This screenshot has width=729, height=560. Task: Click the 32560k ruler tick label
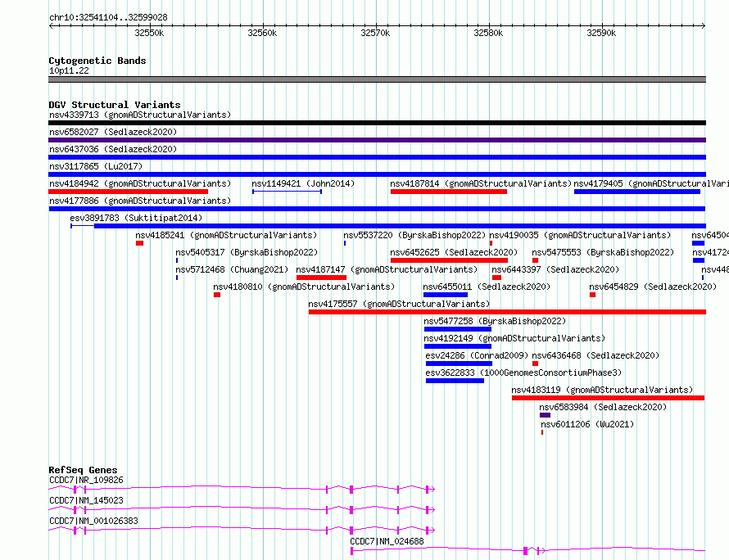coord(262,33)
